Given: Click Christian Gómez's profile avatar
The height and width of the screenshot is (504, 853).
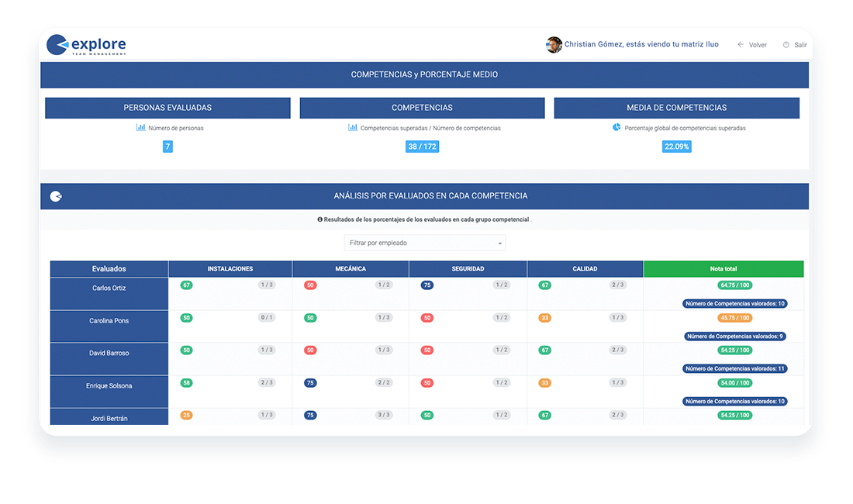Looking at the screenshot, I should (554, 44).
